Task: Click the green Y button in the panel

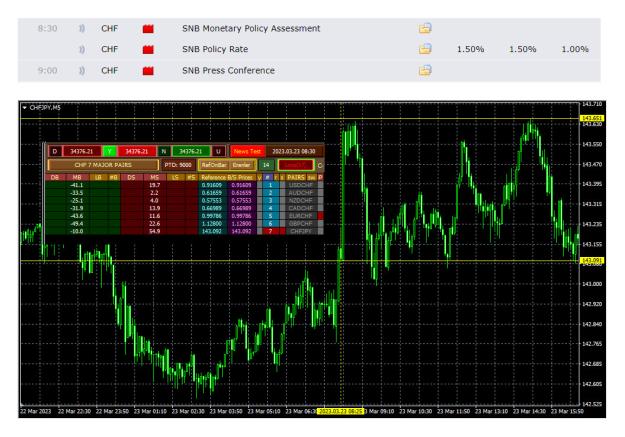Action: [110, 152]
